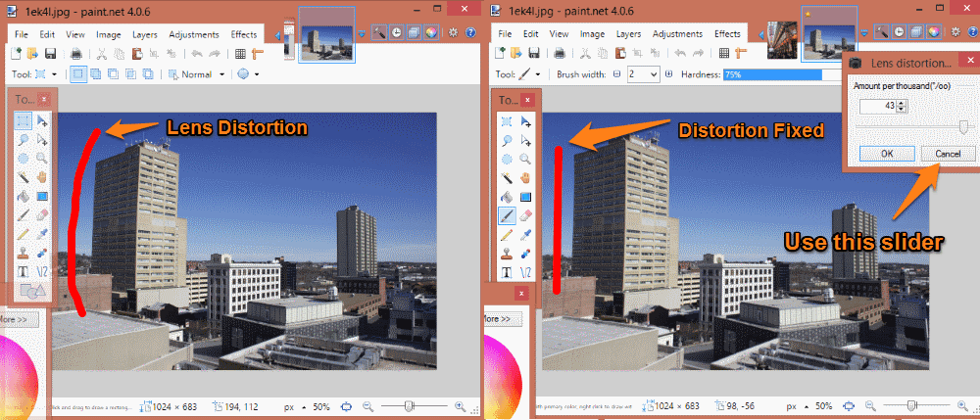Select Line/Curve tool in left window
The image size is (980, 420).
42,272
